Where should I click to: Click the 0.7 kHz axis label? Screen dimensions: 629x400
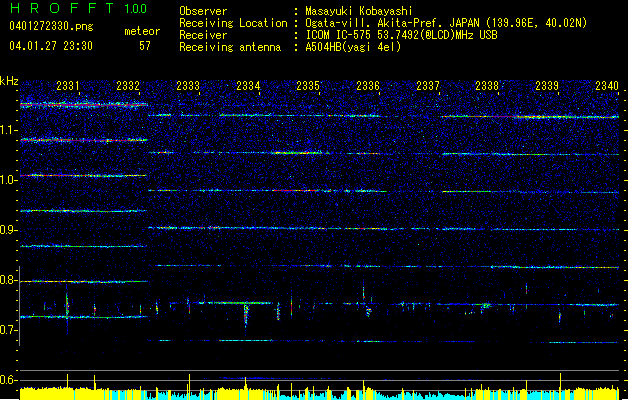point(9,330)
